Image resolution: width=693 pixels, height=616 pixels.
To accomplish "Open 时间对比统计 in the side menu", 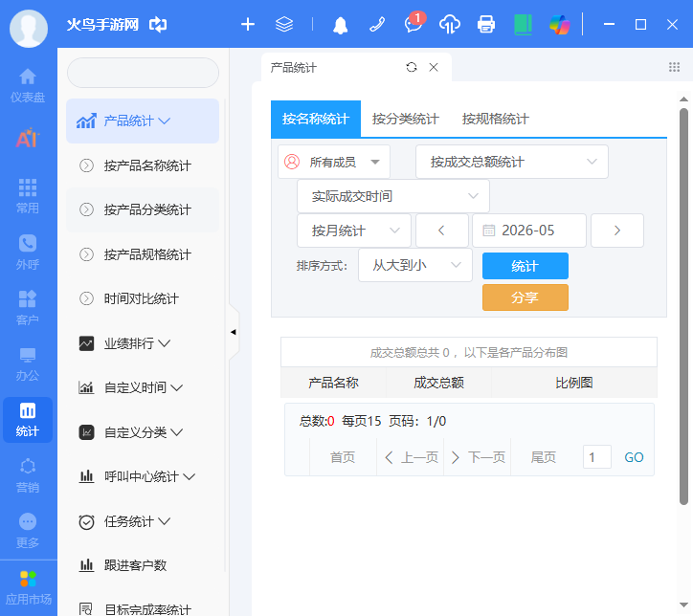I will click(143, 299).
